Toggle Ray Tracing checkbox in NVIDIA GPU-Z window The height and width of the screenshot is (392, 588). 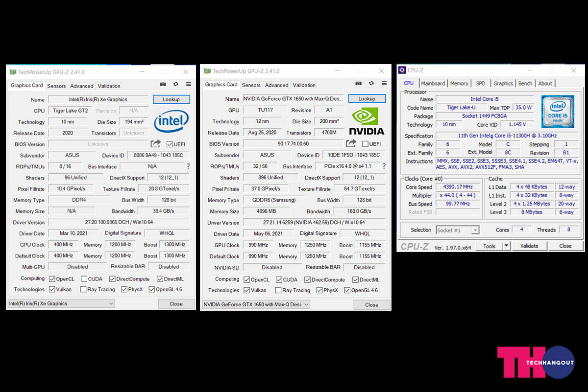(x=279, y=290)
